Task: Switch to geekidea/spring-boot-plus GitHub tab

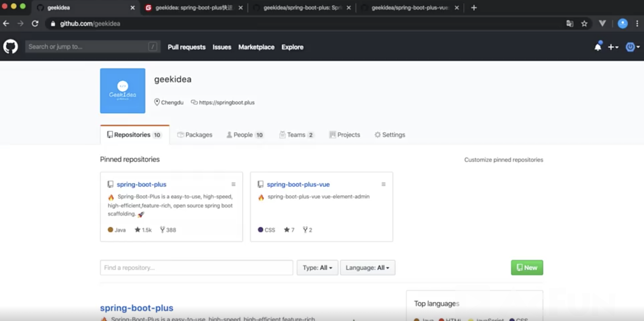Action: 302,8
